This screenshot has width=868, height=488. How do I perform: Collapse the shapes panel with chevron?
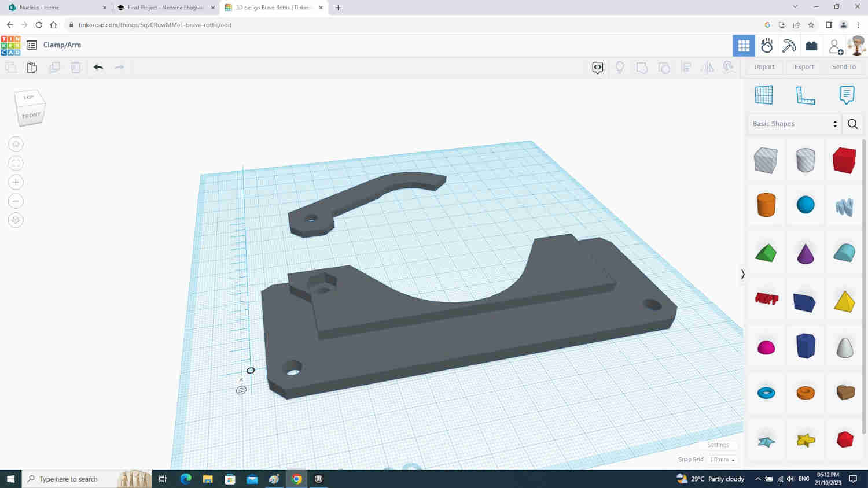tap(742, 274)
